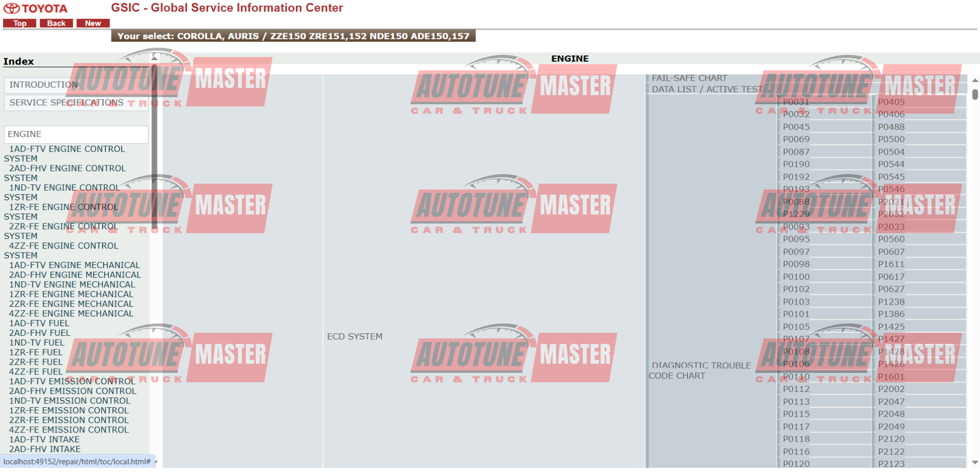The image size is (980, 473).
Task: Open trouble code P2120
Action: tap(891, 439)
